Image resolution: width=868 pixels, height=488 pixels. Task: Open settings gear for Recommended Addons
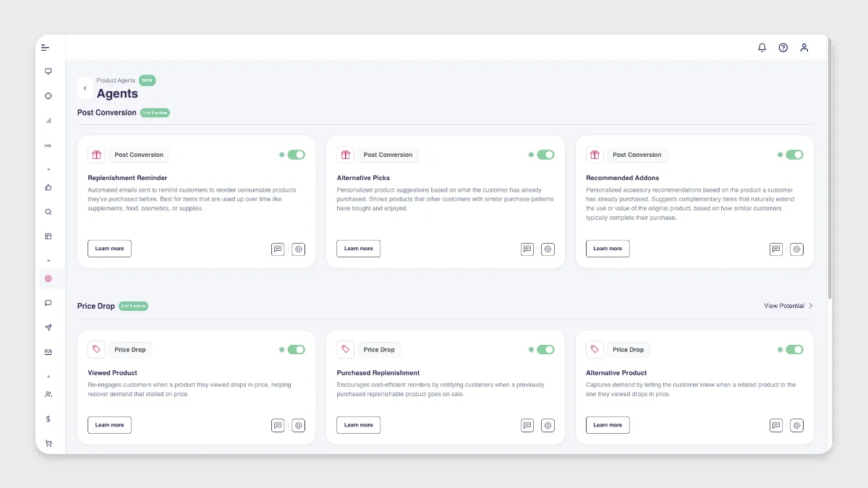tap(797, 249)
